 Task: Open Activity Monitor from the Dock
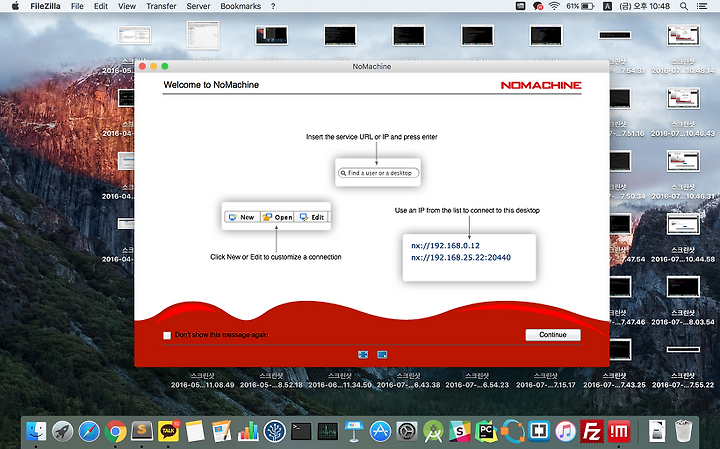pos(327,432)
